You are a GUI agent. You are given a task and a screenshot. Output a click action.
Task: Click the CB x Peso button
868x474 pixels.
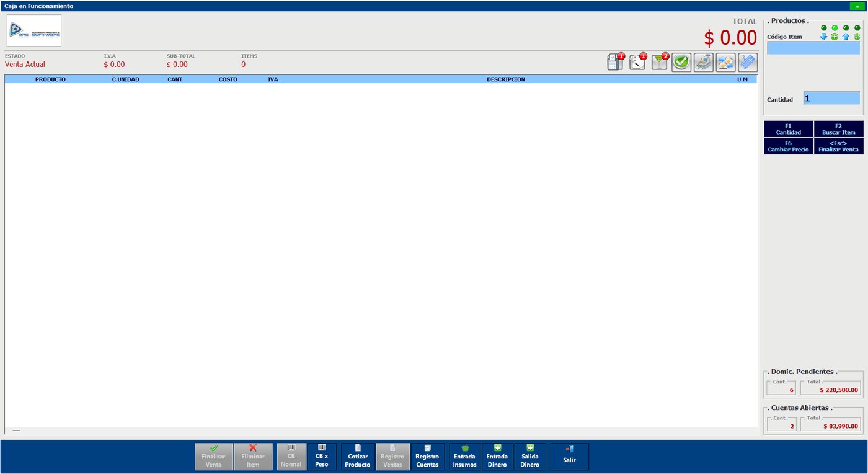coord(322,457)
